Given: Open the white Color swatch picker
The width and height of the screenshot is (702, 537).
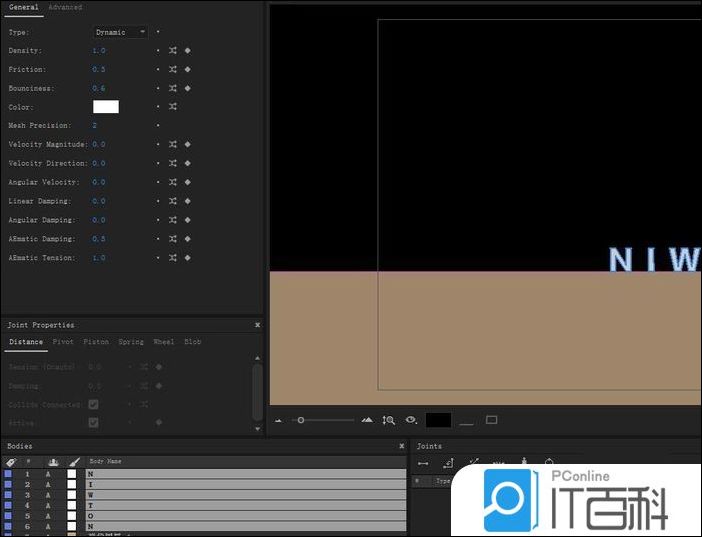Looking at the screenshot, I should (x=106, y=107).
